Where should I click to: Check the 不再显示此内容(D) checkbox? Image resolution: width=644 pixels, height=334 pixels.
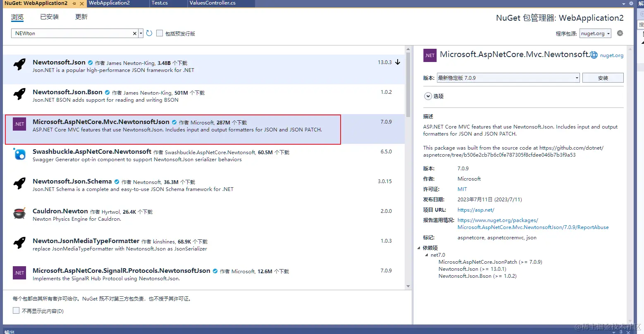tap(16, 310)
